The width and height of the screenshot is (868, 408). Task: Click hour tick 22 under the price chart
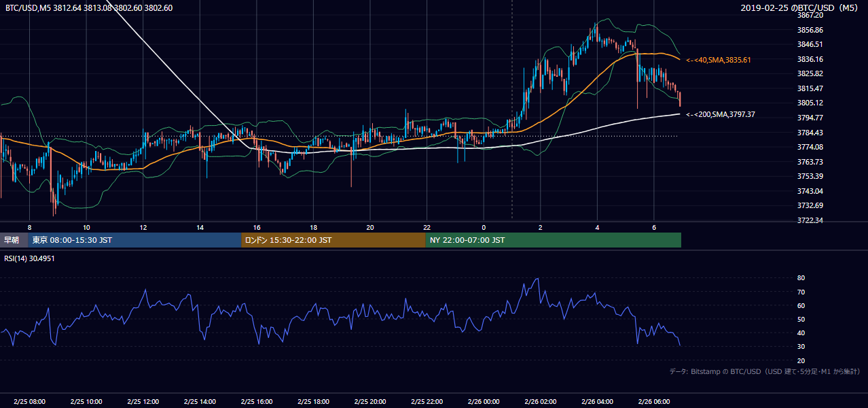click(427, 227)
